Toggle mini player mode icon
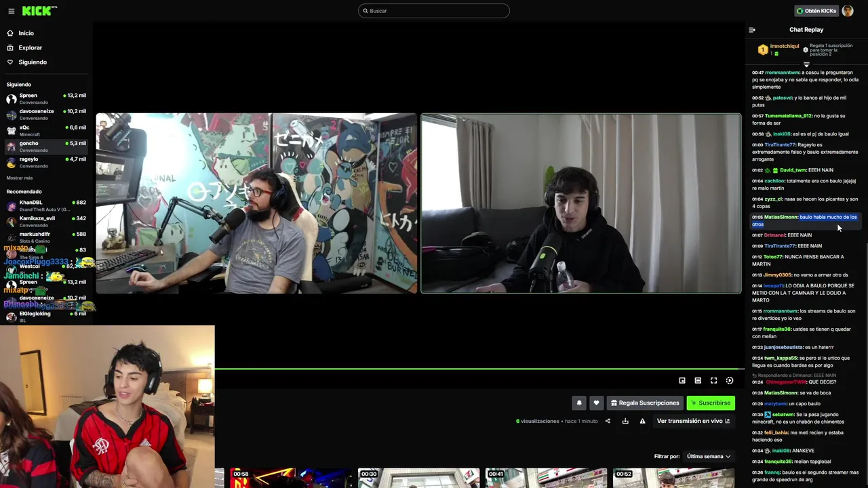The width and height of the screenshot is (868, 488). pos(682,381)
